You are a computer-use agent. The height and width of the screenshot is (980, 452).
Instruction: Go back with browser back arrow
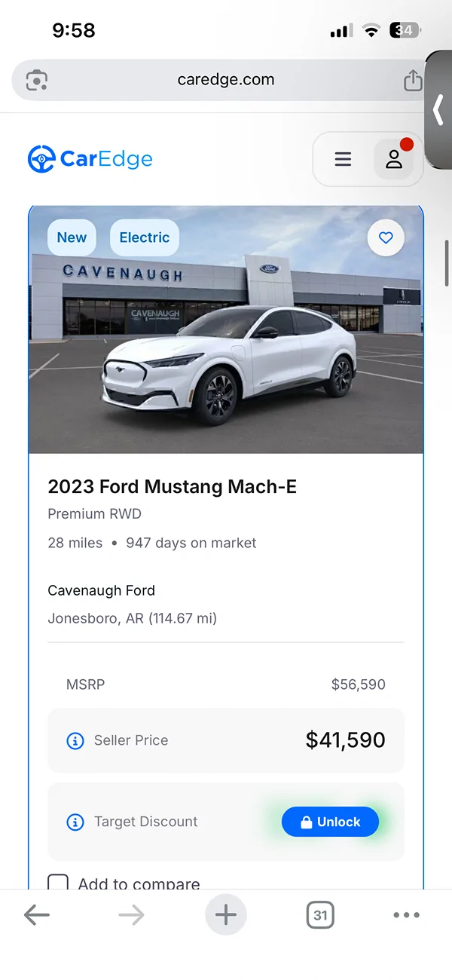pos(36,915)
